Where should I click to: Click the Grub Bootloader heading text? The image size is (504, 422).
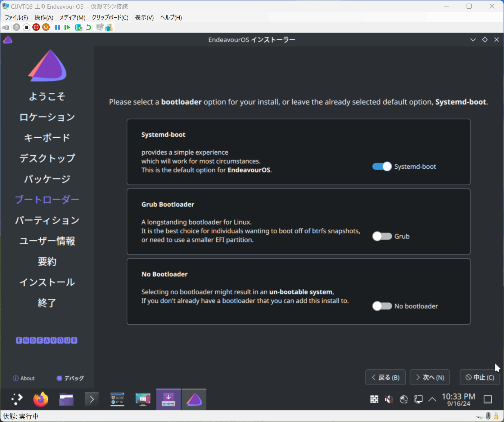tap(168, 204)
